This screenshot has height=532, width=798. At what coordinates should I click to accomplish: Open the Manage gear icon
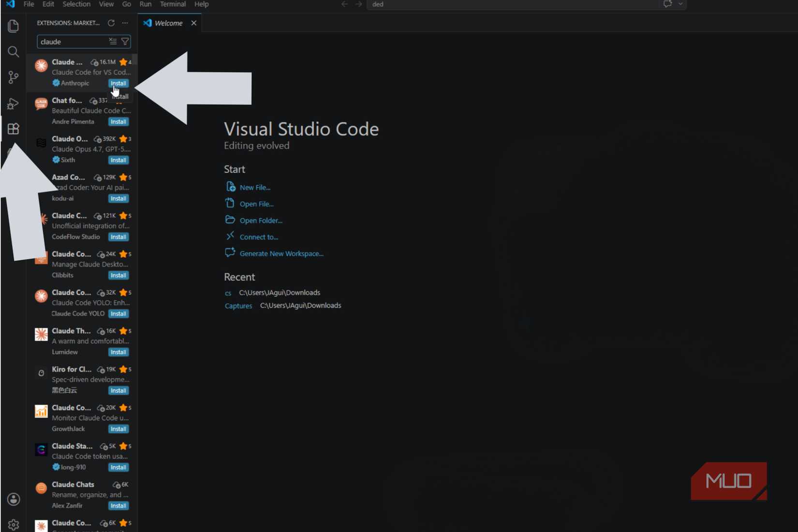pos(14,525)
